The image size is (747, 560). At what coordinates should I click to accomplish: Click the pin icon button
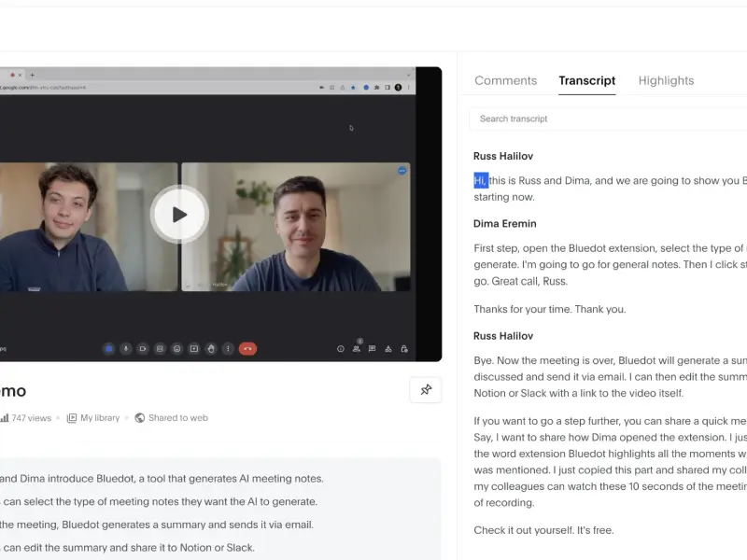tap(426, 390)
